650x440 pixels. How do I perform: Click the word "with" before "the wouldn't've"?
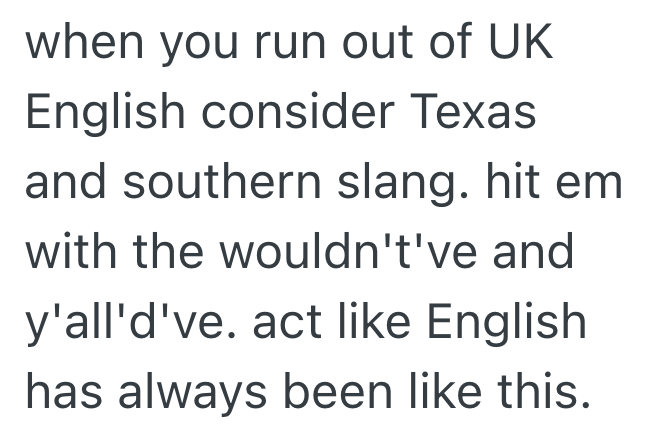(66, 251)
